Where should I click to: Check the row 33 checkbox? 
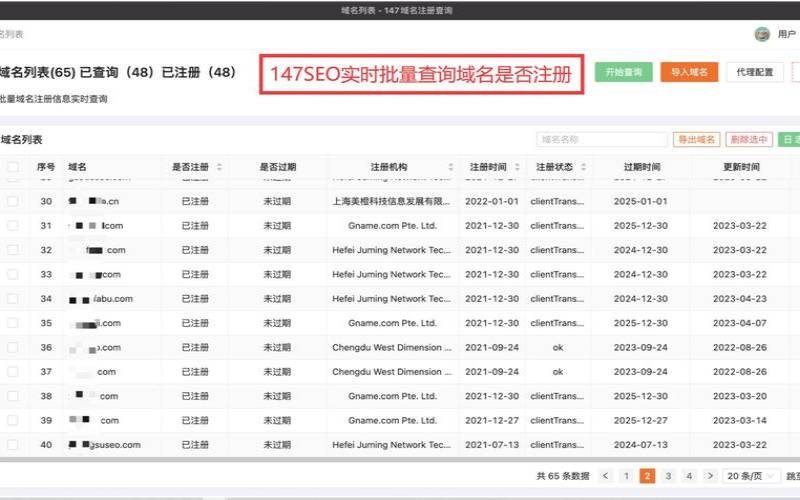(13, 274)
